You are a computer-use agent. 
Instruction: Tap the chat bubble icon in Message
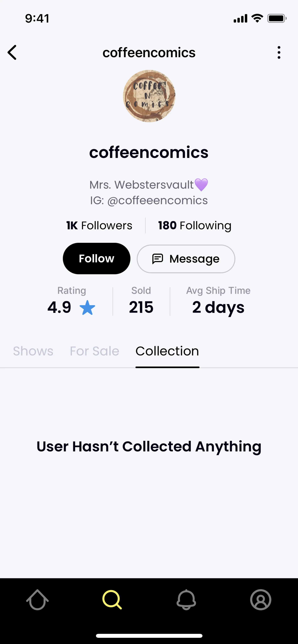pos(158,259)
